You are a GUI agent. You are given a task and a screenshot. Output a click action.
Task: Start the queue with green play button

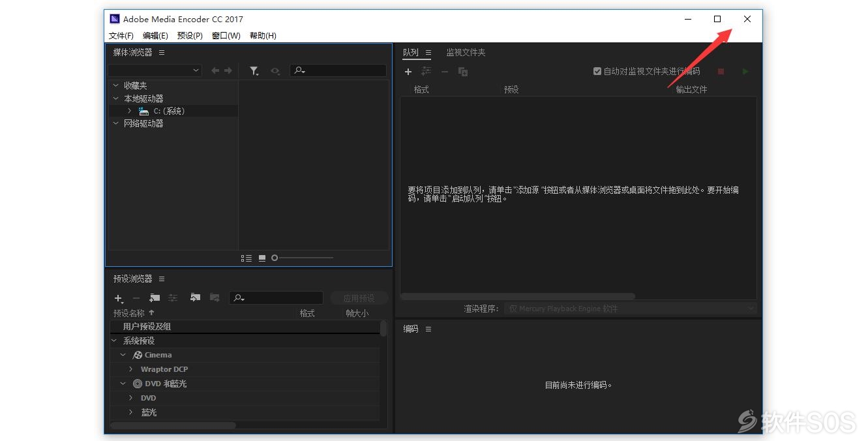coord(745,71)
